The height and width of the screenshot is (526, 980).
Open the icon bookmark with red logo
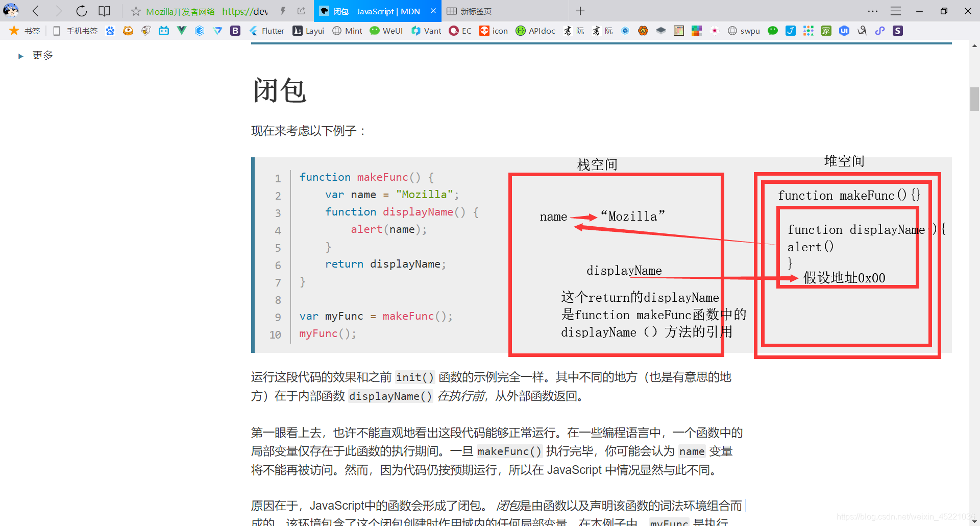tap(494, 31)
